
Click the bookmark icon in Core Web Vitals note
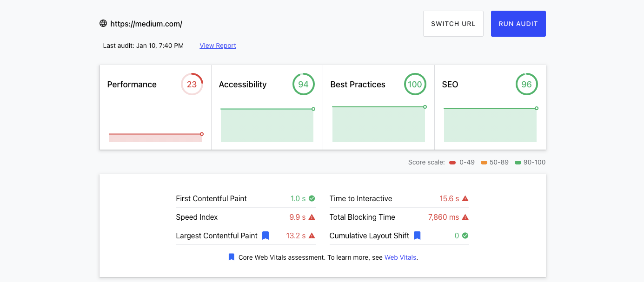[x=232, y=257]
